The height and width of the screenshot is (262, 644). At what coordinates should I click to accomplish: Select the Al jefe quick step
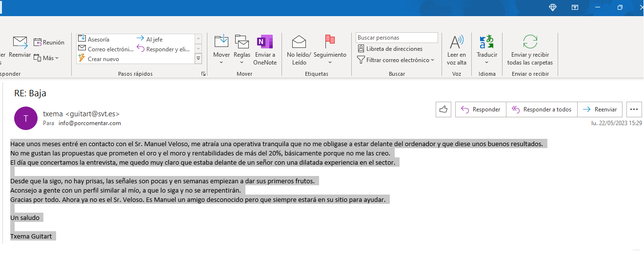coord(149,39)
